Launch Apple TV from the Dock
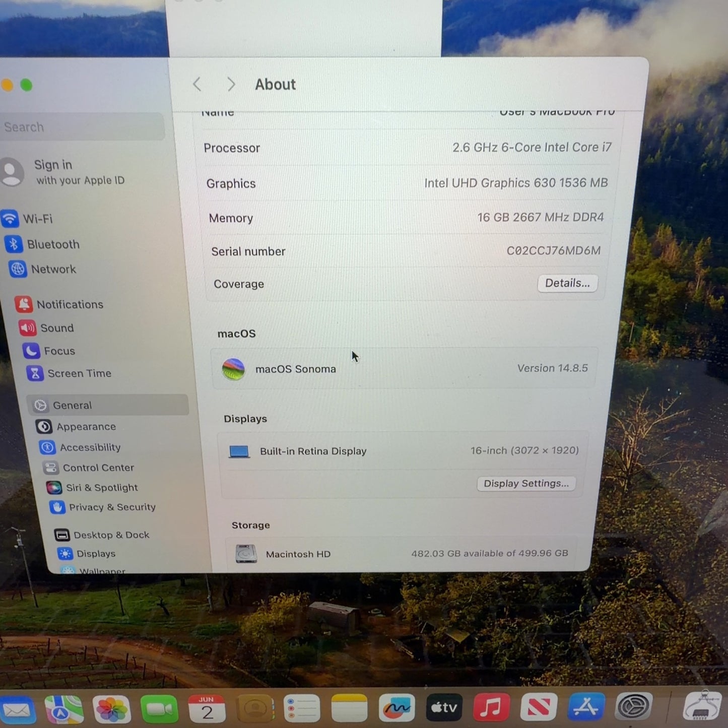This screenshot has height=728, width=728. coord(444,707)
